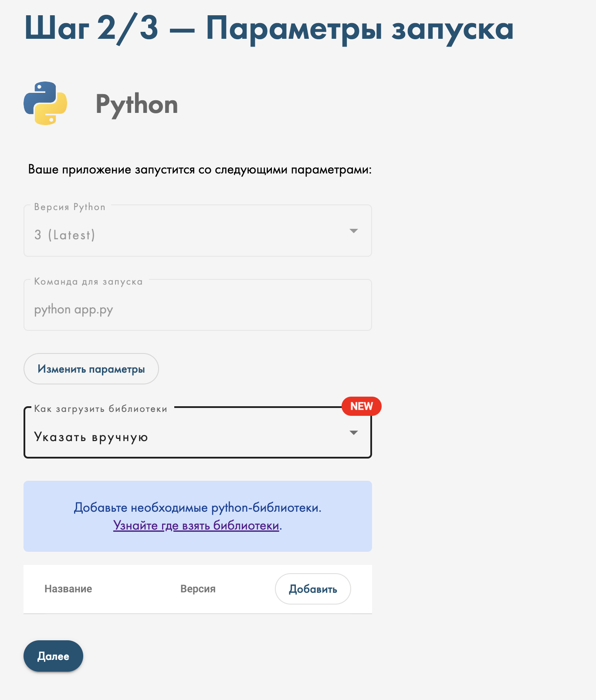
Task: Click the "Как загрузить библиотеки" label
Action: pyautogui.click(x=101, y=409)
